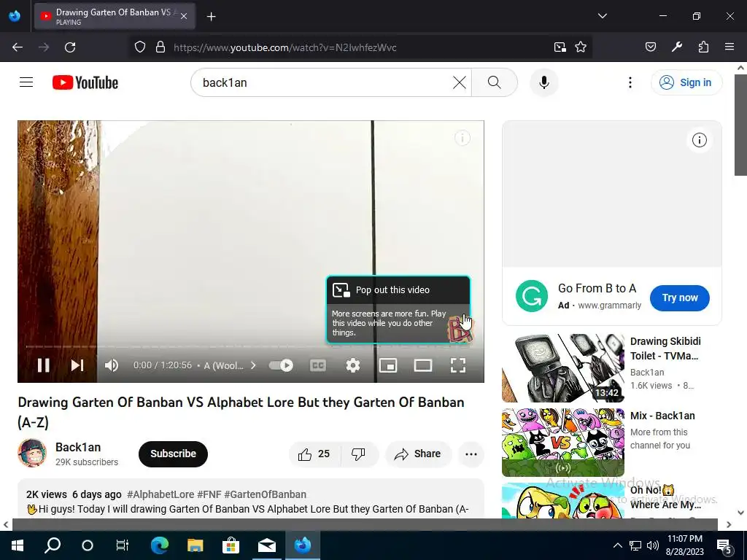Skip to next video in player
Image resolution: width=747 pixels, height=560 pixels.
(77, 365)
